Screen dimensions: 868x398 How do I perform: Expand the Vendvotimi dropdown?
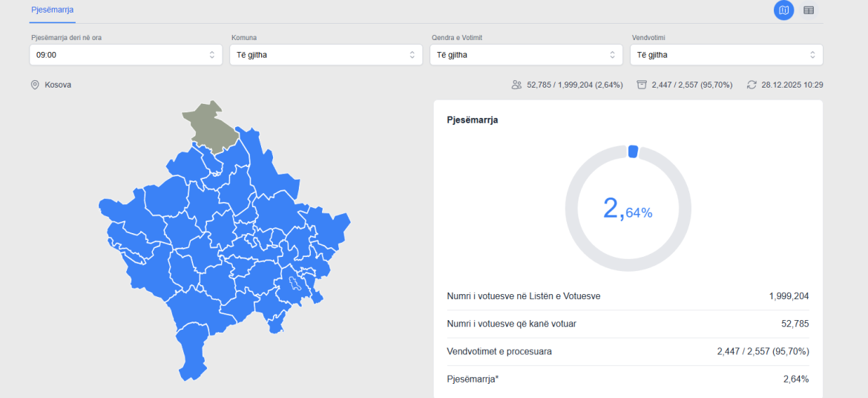coord(726,55)
